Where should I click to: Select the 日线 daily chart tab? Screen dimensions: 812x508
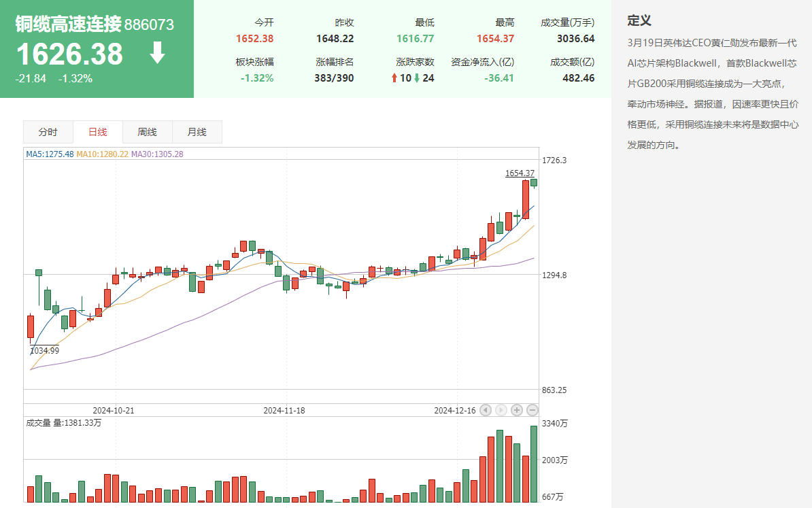pyautogui.click(x=97, y=132)
